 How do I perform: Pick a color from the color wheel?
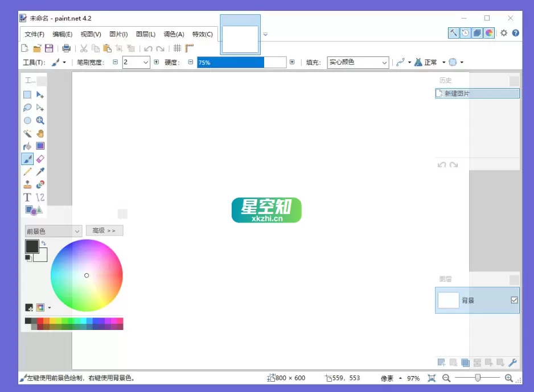[x=87, y=275]
